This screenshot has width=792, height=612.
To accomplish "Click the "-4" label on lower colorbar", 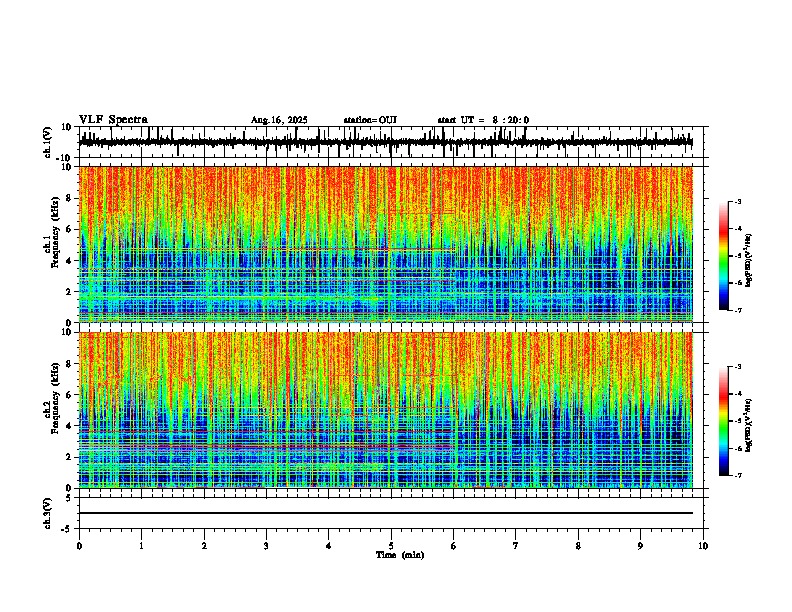I will [x=737, y=394].
